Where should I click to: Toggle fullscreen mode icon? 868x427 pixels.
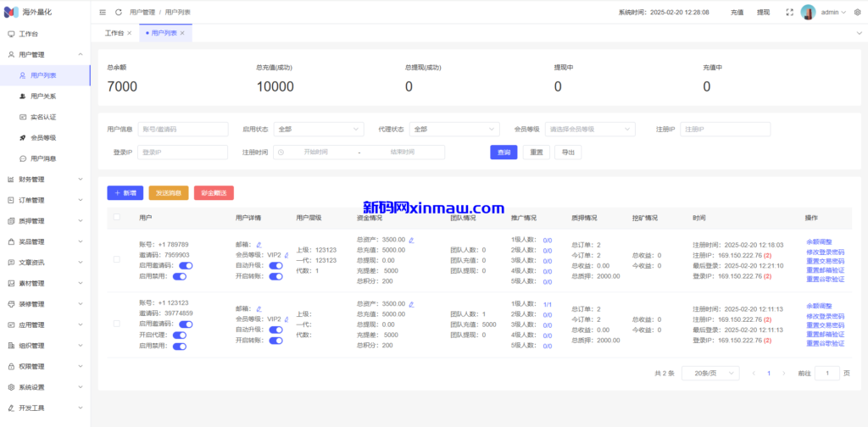point(790,12)
